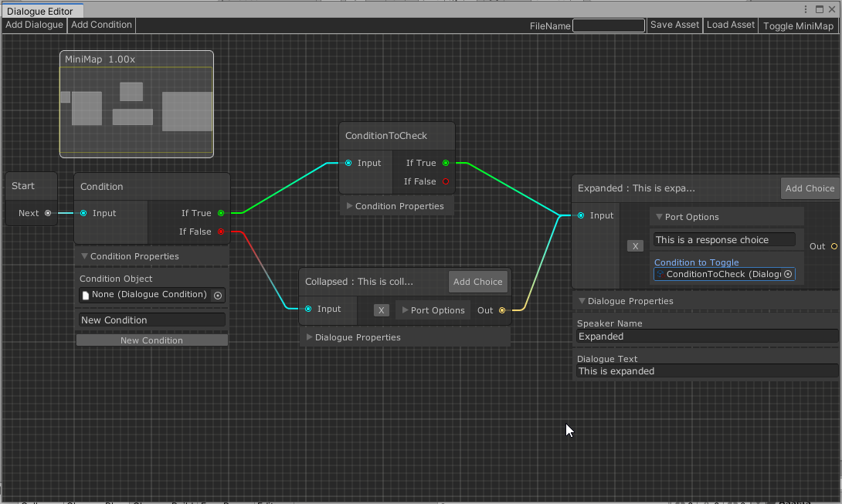Image resolution: width=842 pixels, height=504 pixels.
Task: Click X icon on the Collapsed dialogue node
Action: tap(382, 310)
